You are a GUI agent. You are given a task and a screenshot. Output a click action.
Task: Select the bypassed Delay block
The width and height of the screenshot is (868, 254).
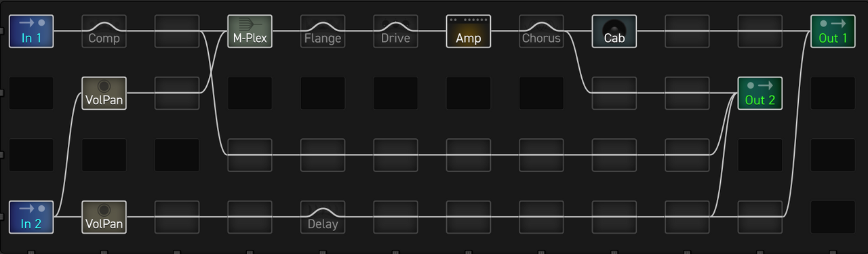(x=323, y=217)
